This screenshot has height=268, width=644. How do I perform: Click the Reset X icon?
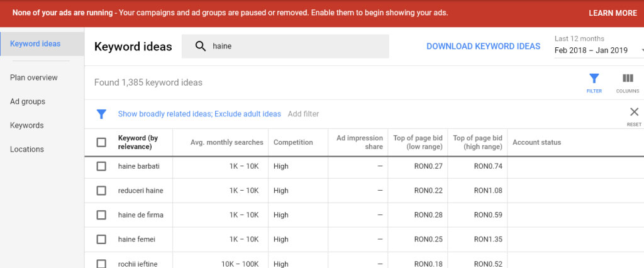[x=634, y=112]
